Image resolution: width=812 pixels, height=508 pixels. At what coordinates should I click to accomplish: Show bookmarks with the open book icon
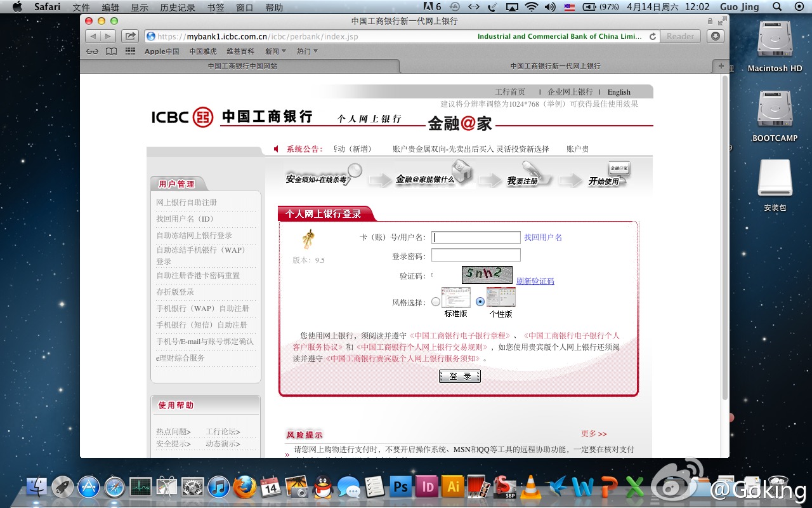[x=111, y=51]
